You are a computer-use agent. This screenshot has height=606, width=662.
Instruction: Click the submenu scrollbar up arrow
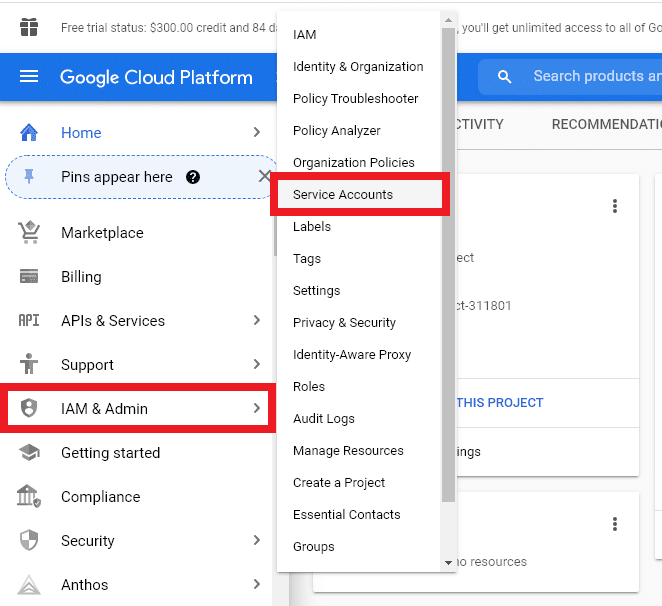coord(448,20)
